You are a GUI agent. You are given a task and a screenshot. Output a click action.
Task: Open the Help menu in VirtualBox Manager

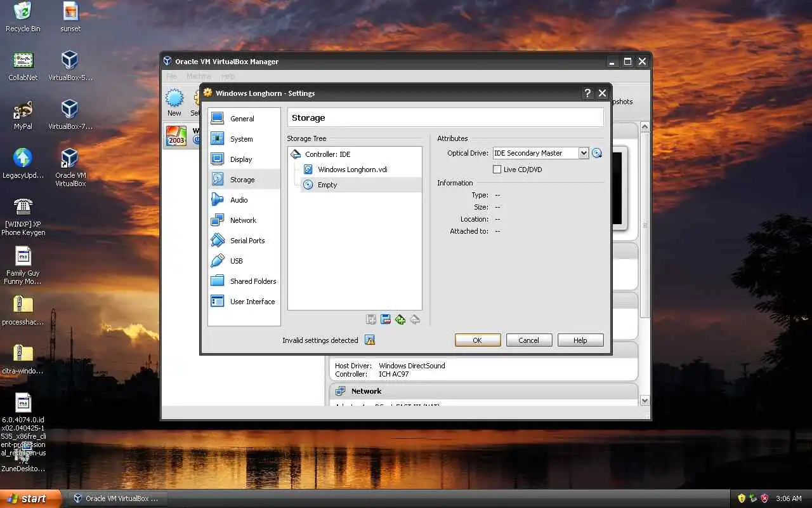[228, 76]
